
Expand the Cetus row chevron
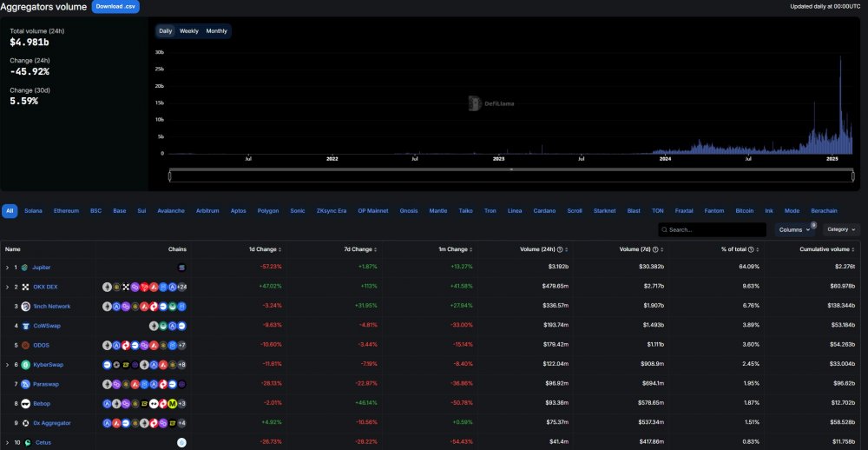point(7,443)
